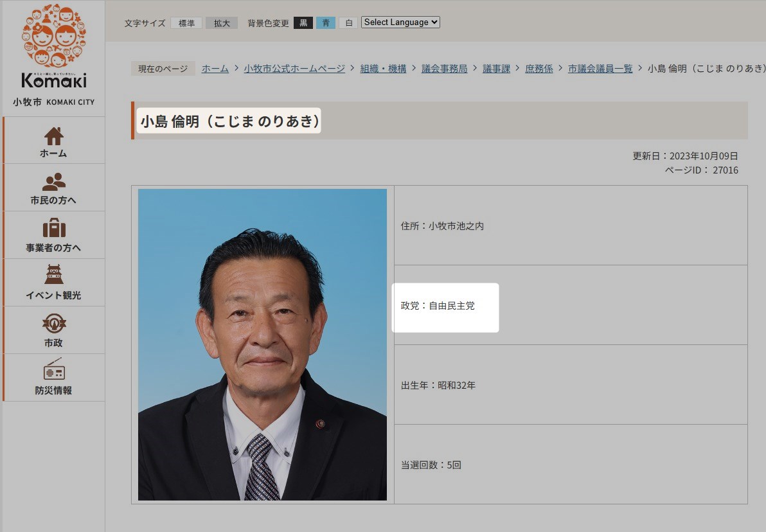This screenshot has height=532, width=766.
Task: Select the text 出生年:昭和32年
Action: (438, 385)
